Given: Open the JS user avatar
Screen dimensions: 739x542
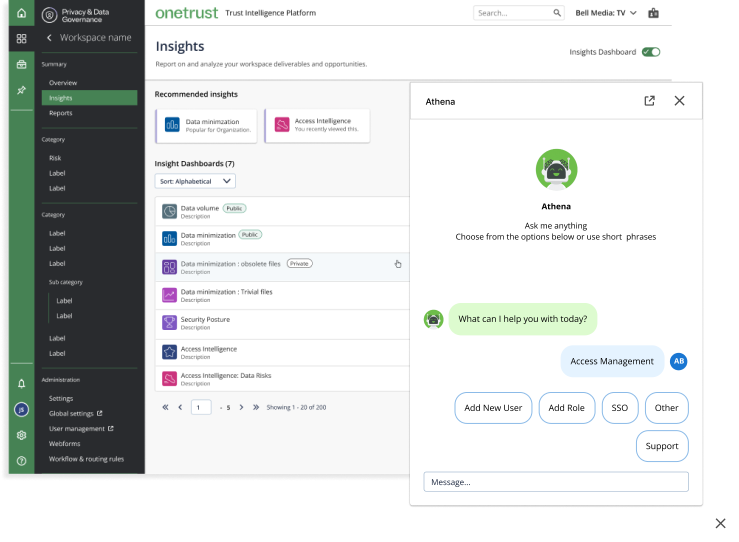Looking at the screenshot, I should [x=21, y=410].
